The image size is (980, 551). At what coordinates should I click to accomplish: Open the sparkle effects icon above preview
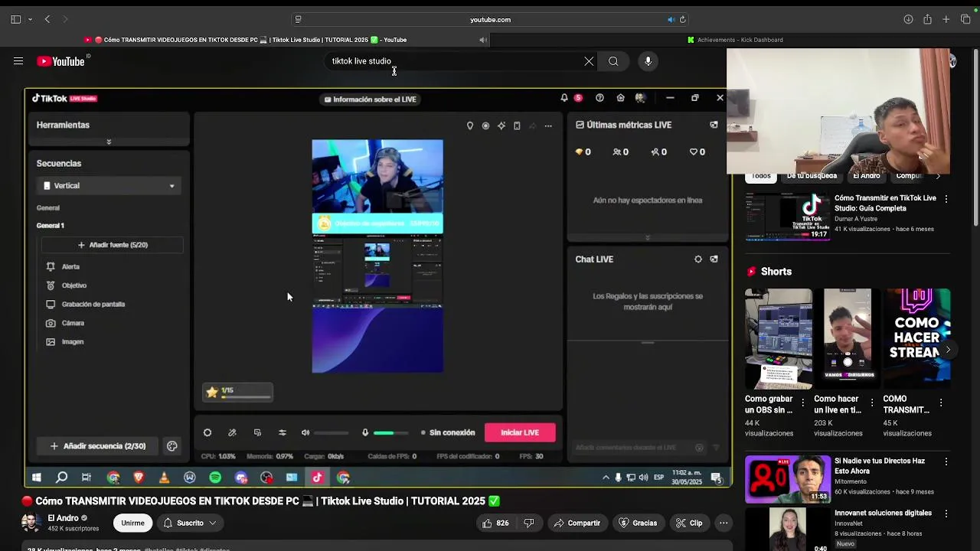point(501,126)
